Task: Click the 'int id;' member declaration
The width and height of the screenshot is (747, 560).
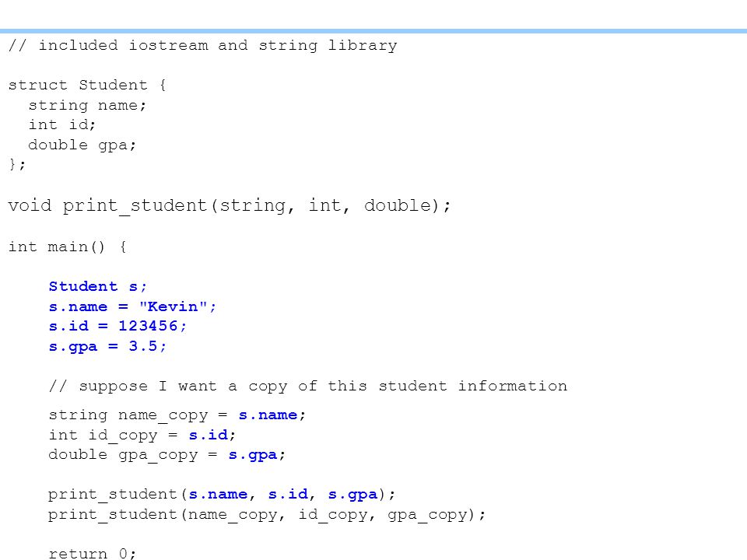Action: (x=62, y=124)
